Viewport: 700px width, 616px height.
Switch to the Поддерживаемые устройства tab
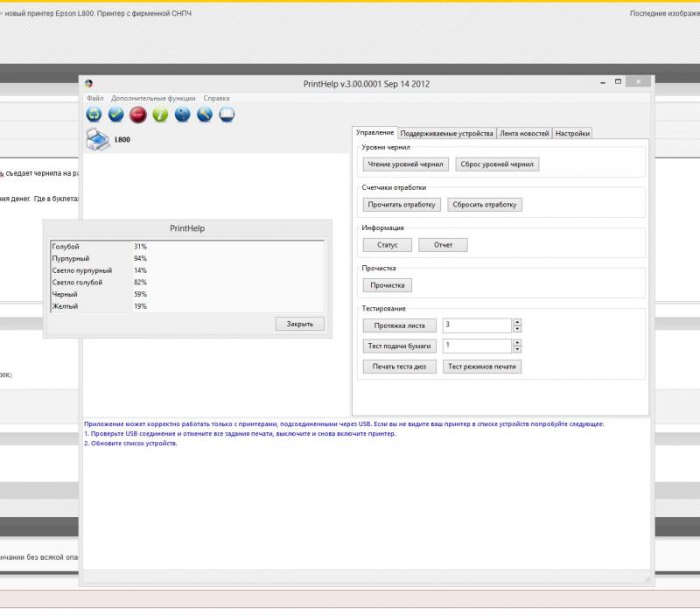point(446,134)
